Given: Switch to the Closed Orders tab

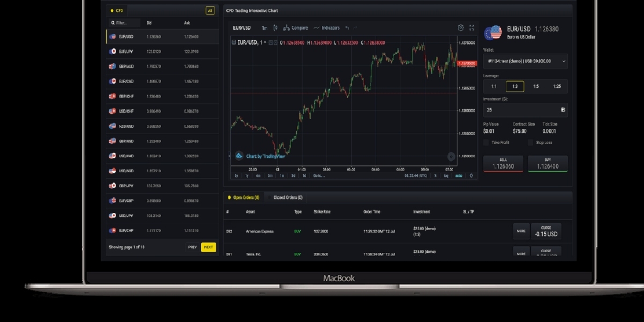Looking at the screenshot, I should (x=287, y=197).
